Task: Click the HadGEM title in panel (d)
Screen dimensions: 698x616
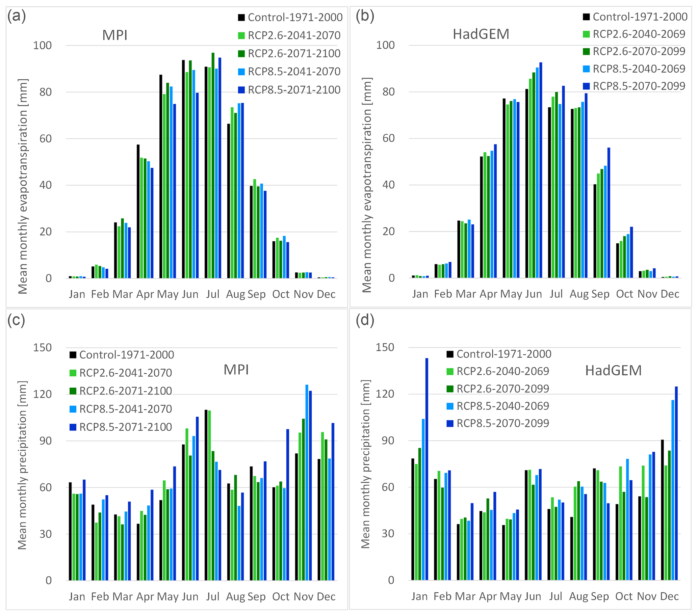Action: tap(613, 371)
